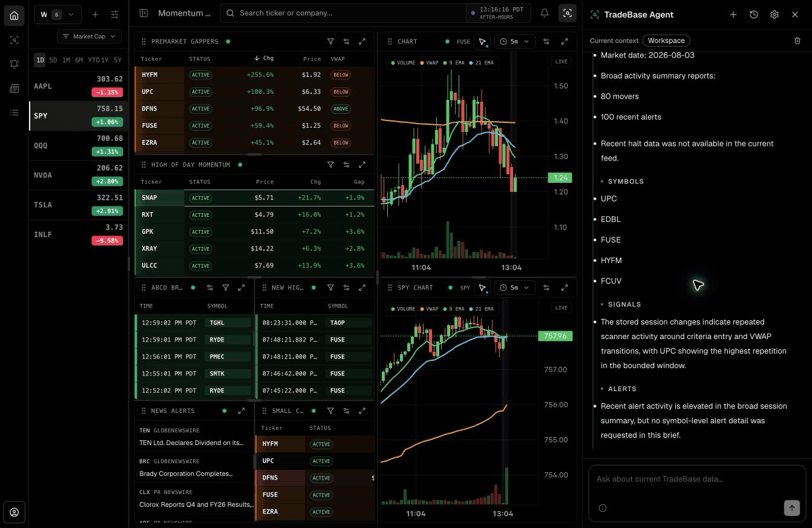Image resolution: width=812 pixels, height=528 pixels.
Task: Toggle VWAP indicator in FUSE chart legend
Action: click(x=429, y=62)
